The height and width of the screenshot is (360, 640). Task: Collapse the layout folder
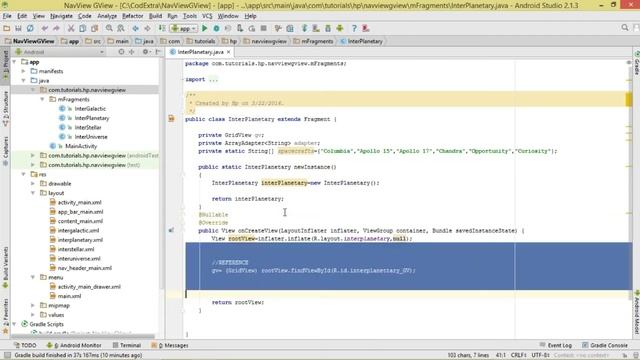tap(33, 193)
